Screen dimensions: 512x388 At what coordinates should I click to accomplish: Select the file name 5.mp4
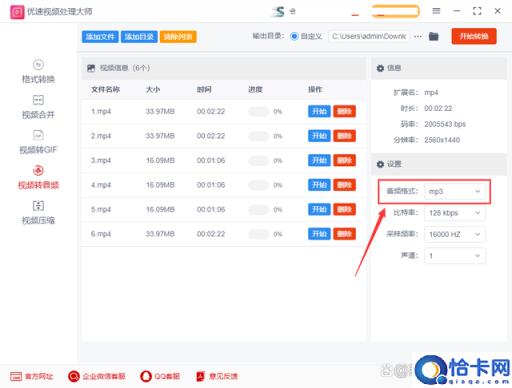101,209
